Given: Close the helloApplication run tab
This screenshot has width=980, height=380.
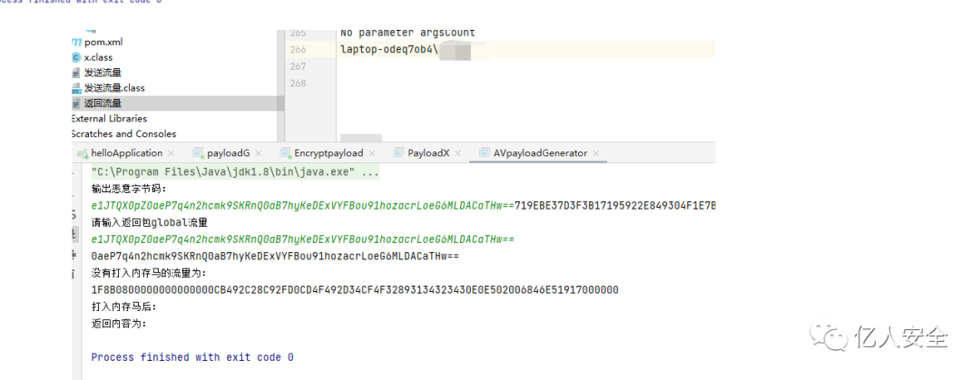Looking at the screenshot, I should [x=171, y=153].
